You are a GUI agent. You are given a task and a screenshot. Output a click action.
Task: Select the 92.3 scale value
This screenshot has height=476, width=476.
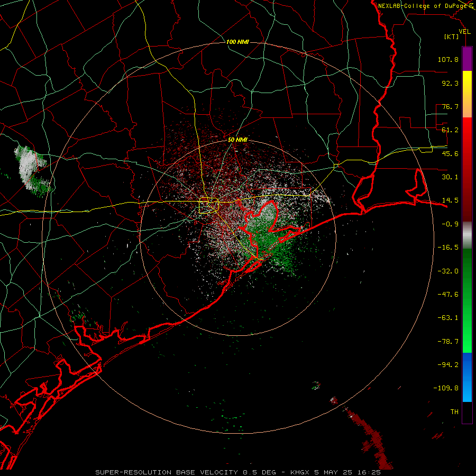[x=450, y=83]
